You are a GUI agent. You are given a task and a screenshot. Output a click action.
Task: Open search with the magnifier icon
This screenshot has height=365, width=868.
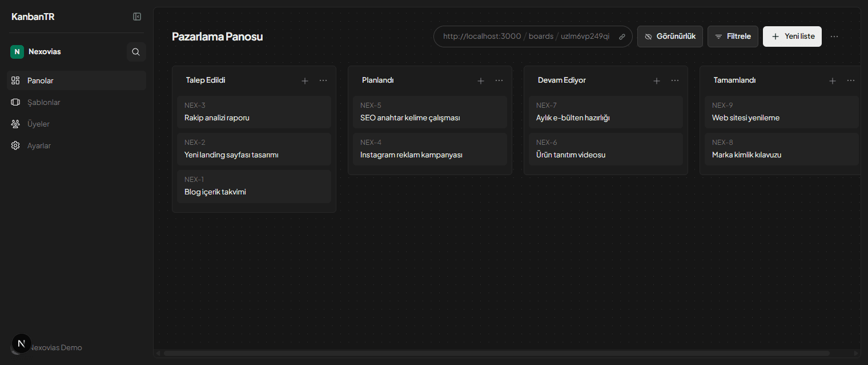point(136,52)
